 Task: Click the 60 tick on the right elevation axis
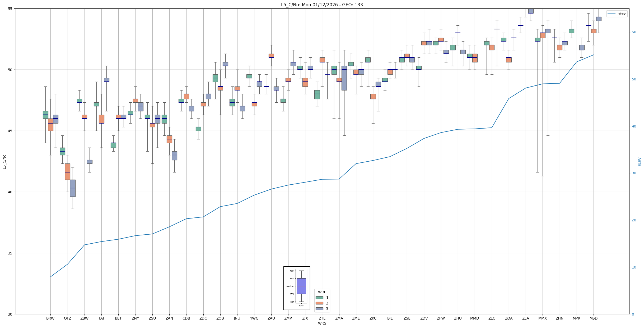(634, 32)
